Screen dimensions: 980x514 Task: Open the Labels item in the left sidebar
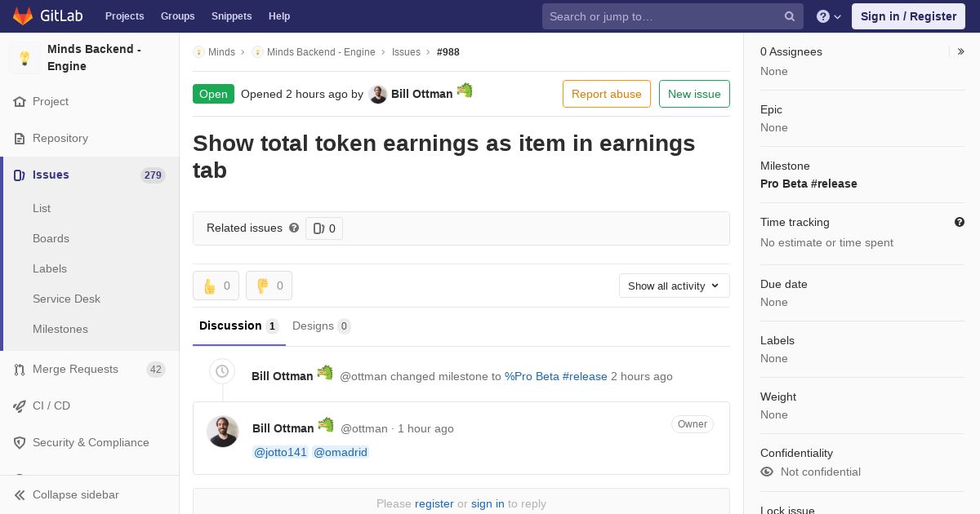click(x=50, y=268)
